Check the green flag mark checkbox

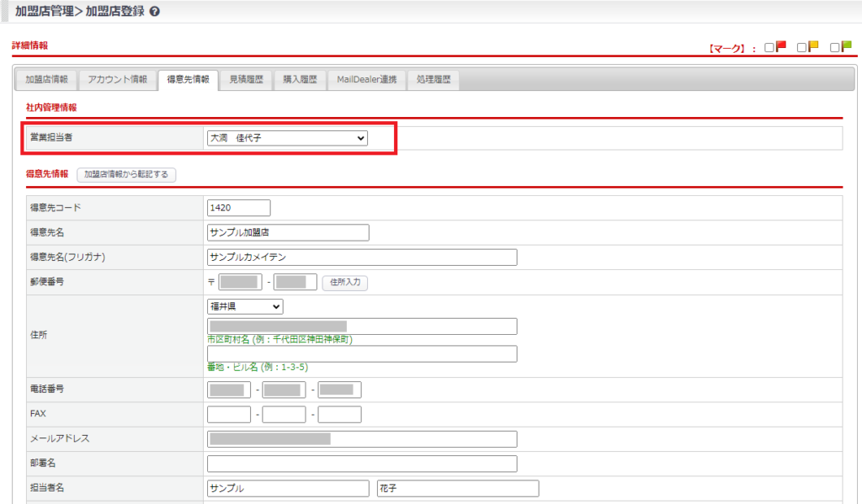tap(835, 48)
